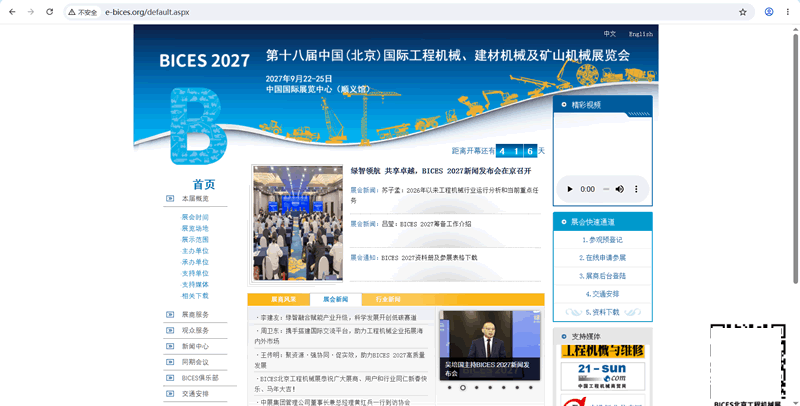Open the 工程机械与维修 media logo
This screenshot has width=800, height=406.
coord(603,351)
